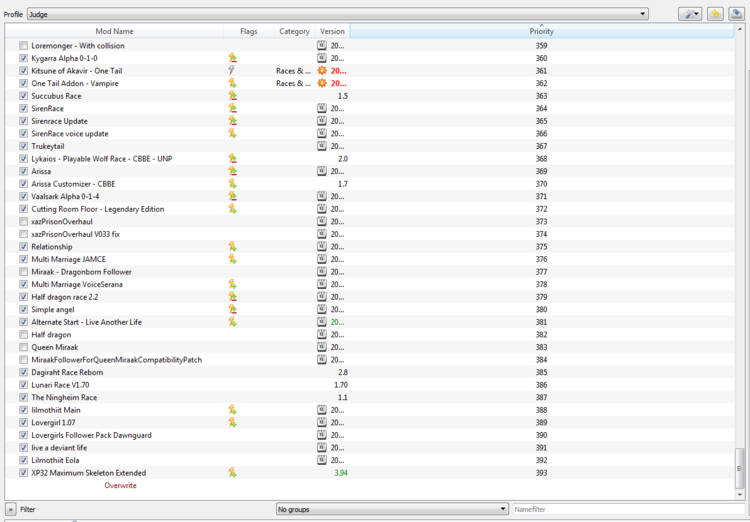Open the No groups dropdown
The image size is (750, 522).
[392, 509]
